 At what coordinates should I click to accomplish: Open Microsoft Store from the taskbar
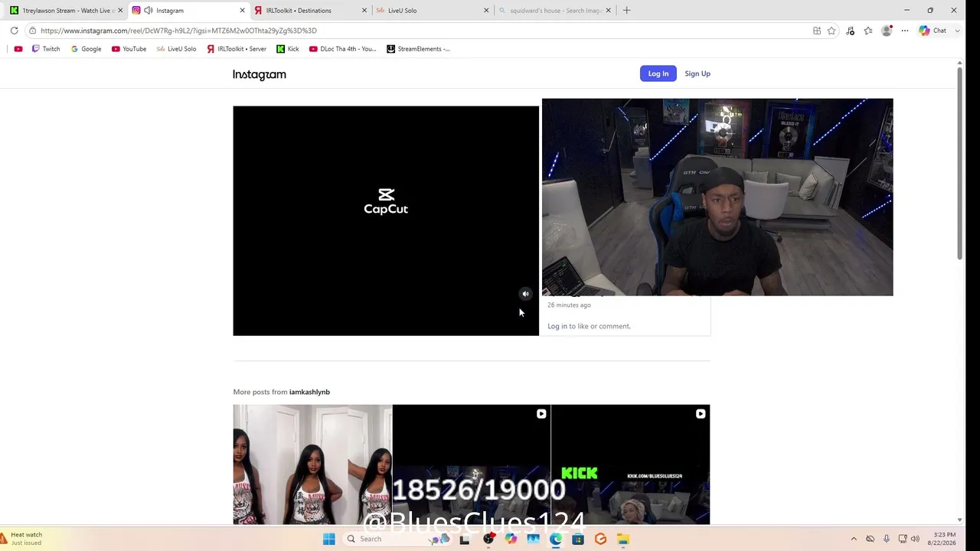[x=578, y=540]
